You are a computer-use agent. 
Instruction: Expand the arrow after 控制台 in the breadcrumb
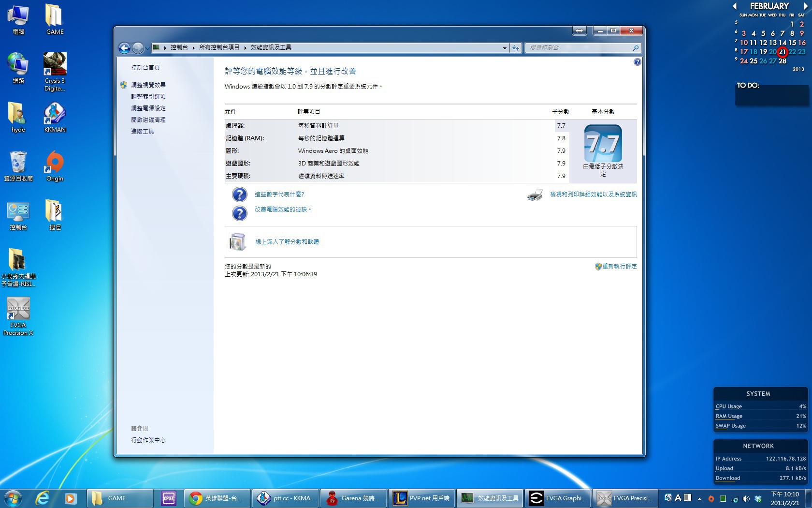tap(193, 47)
